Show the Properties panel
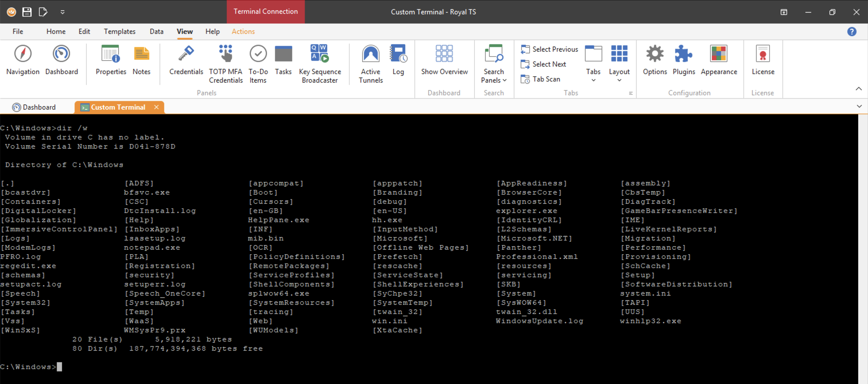The height and width of the screenshot is (384, 868). [x=111, y=60]
